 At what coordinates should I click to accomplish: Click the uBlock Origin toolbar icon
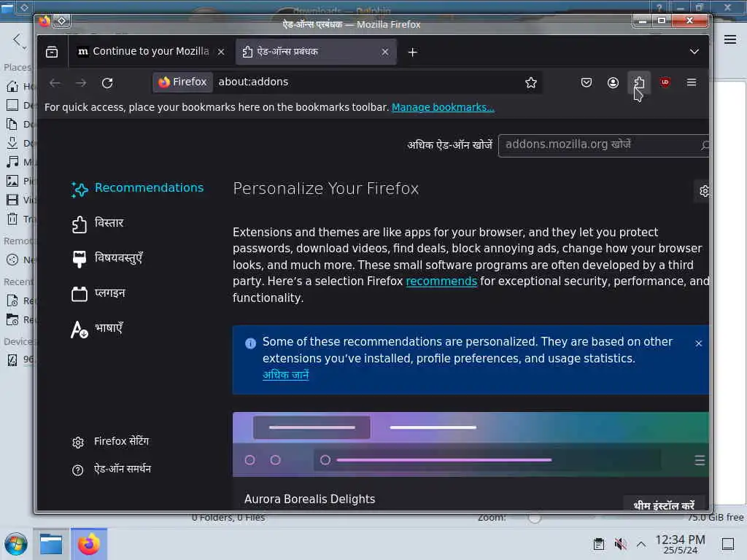[x=665, y=82]
